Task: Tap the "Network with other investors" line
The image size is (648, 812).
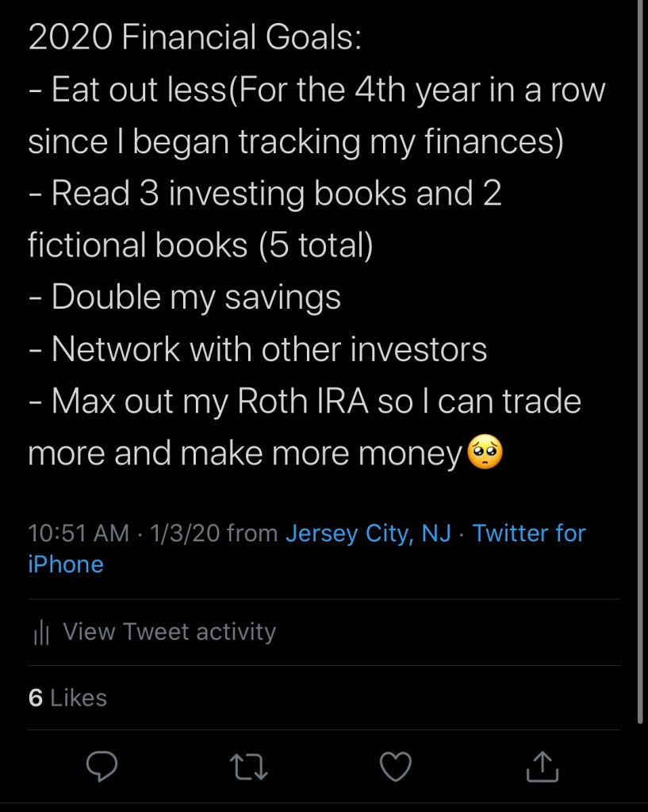Action: point(258,349)
